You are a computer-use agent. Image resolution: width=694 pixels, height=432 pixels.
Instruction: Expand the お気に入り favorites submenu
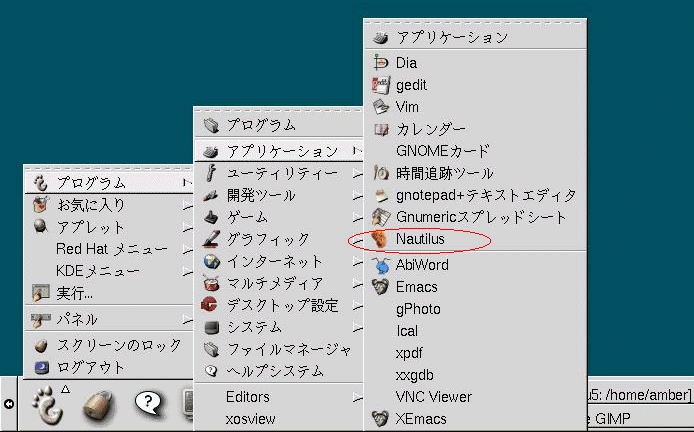tap(109, 204)
